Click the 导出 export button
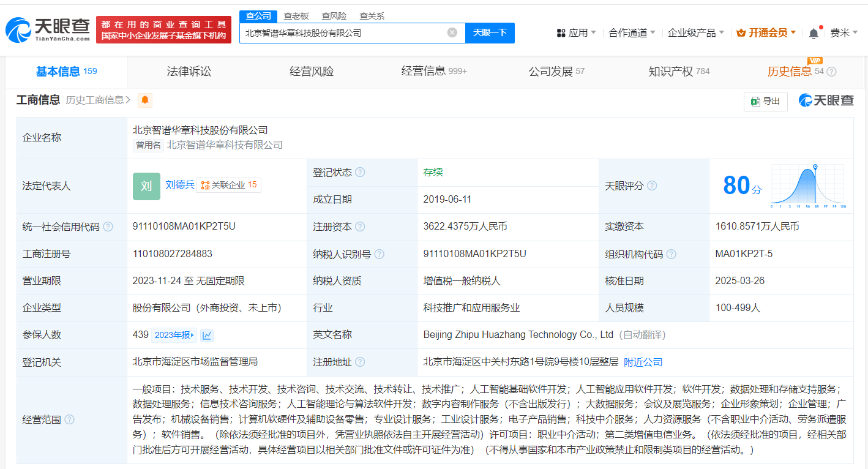The image size is (868, 469). (765, 102)
